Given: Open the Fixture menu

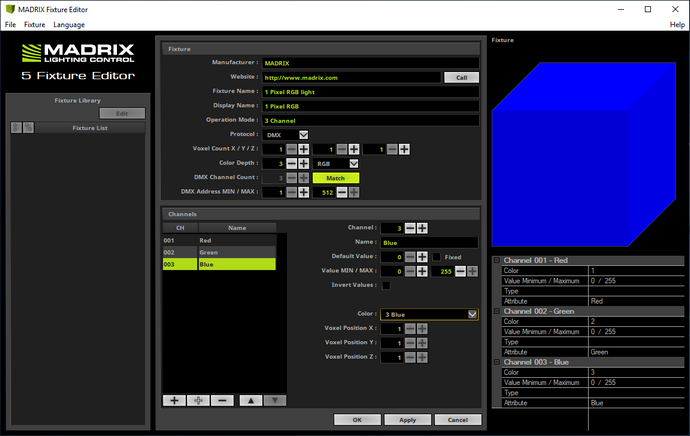Looking at the screenshot, I should coord(34,25).
